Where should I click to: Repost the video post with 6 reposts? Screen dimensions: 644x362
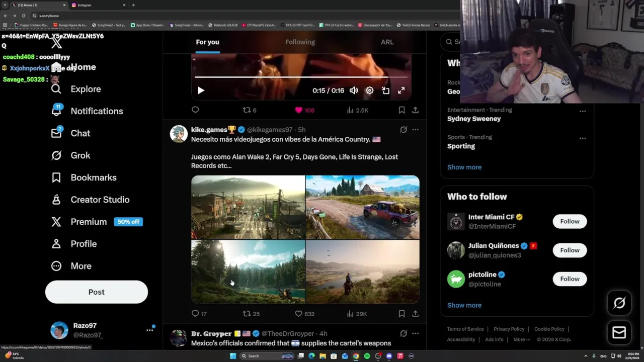pyautogui.click(x=250, y=110)
